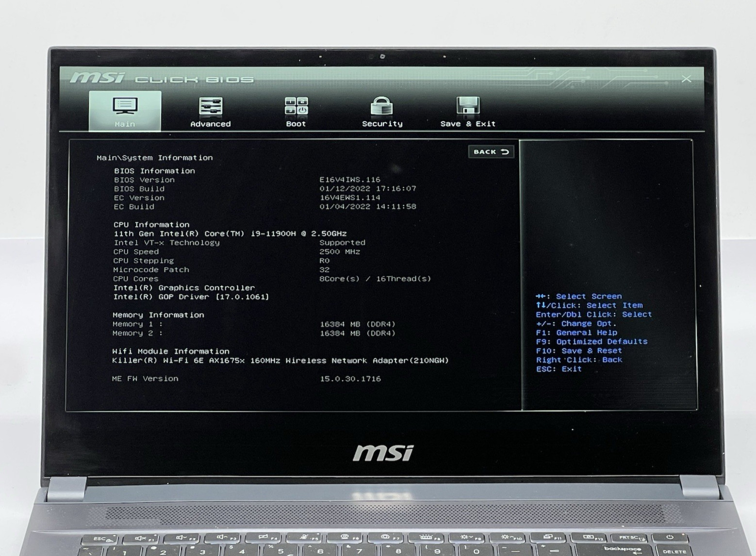
Task: Click BIOS build date 01/12/2022 17:16:07
Action: coord(368,188)
